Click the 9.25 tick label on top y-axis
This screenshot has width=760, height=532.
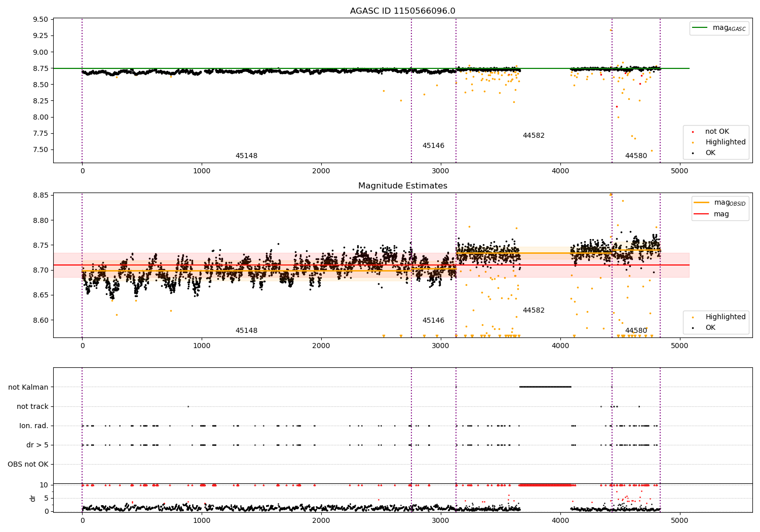pos(40,36)
